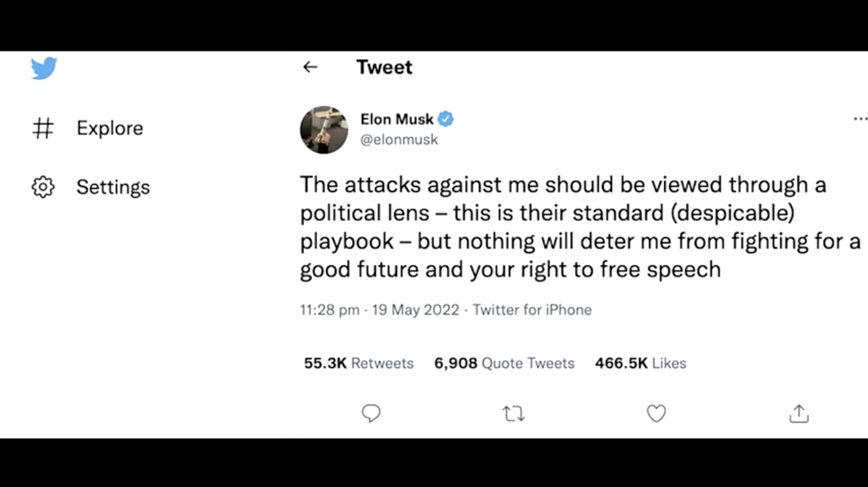Open the Elon Musk profile avatar
Image resolution: width=868 pixels, height=487 pixels.
click(x=324, y=130)
